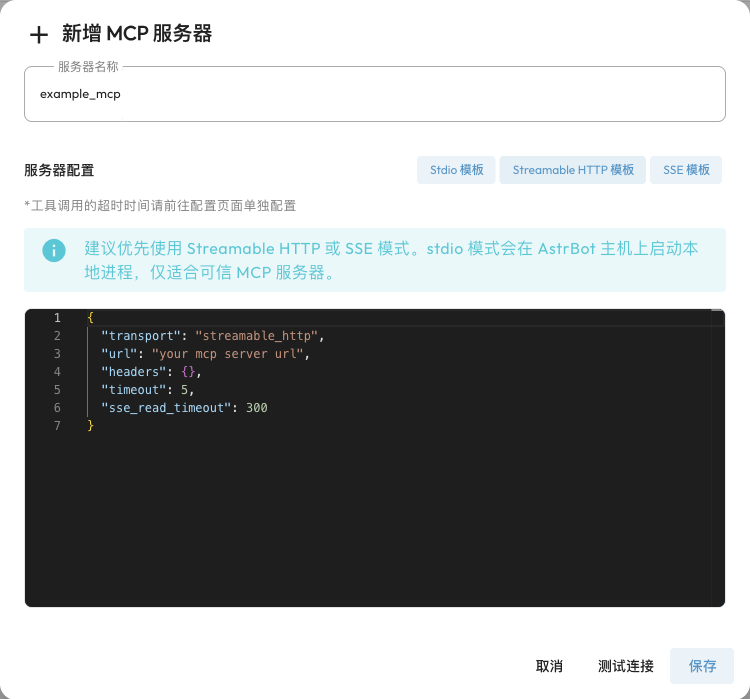Click the notice text about Streamable HTTP 或 SSE
Viewport: 750px width, 699px height.
pos(391,260)
